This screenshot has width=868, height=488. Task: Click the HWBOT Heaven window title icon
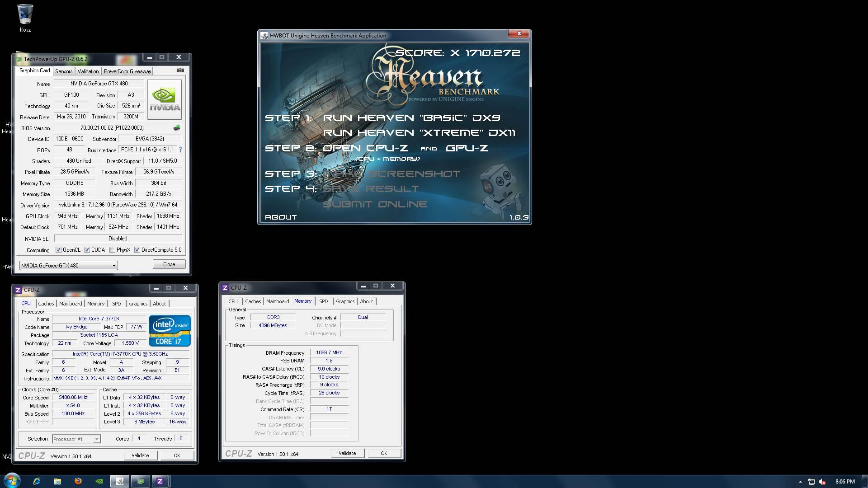click(x=264, y=36)
